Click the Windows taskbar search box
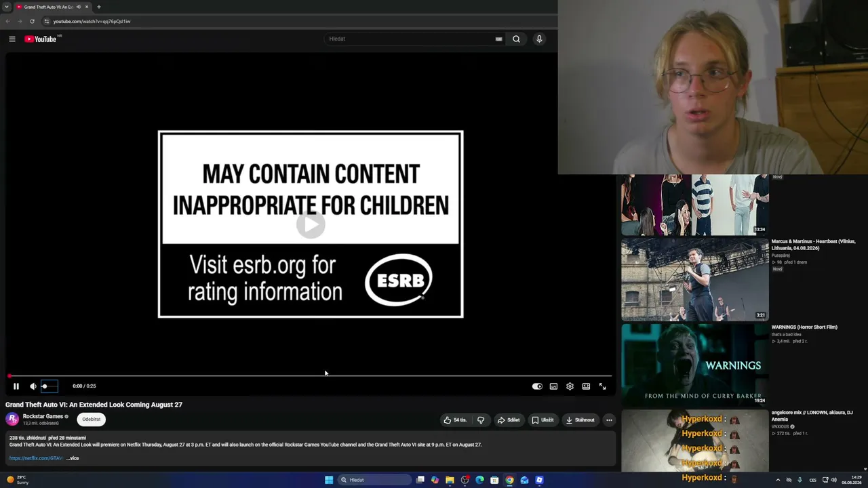868x488 pixels. coord(375,480)
